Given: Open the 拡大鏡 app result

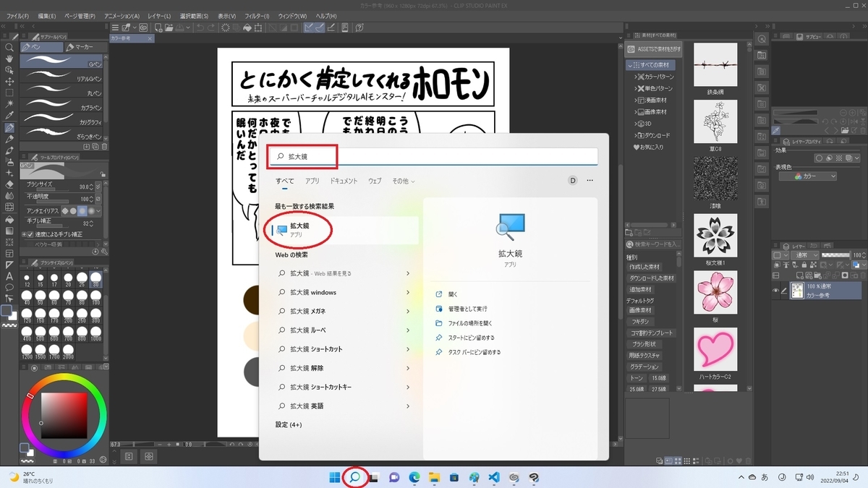Looking at the screenshot, I should 340,230.
